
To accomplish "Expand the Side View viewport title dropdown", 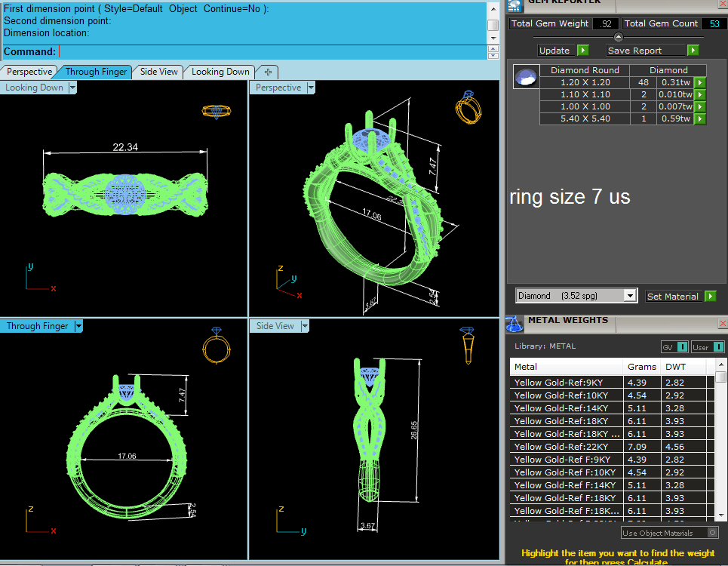I will click(305, 326).
